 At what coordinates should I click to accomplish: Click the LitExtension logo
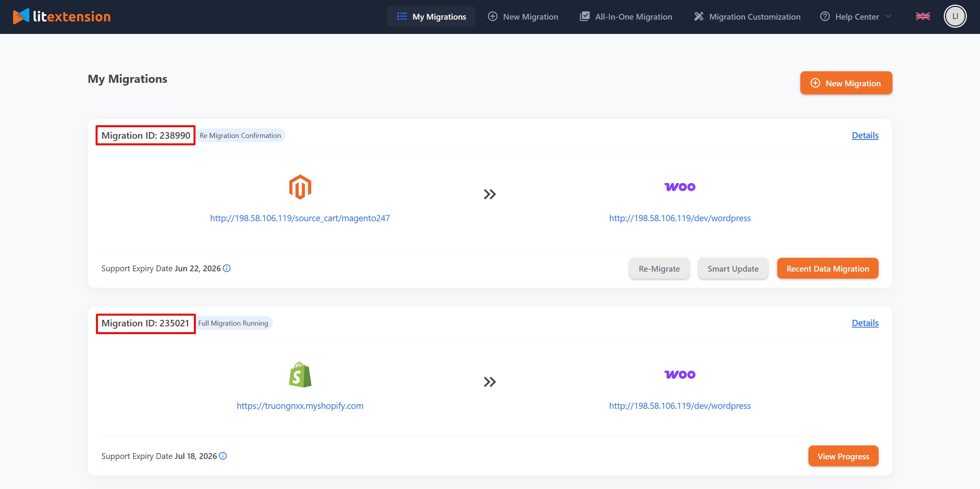click(x=62, y=17)
